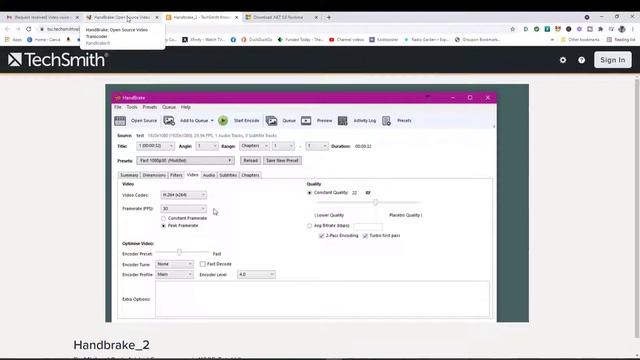Click the green Start Encode play icon
Viewport: 640px width, 360px height.
(x=223, y=120)
